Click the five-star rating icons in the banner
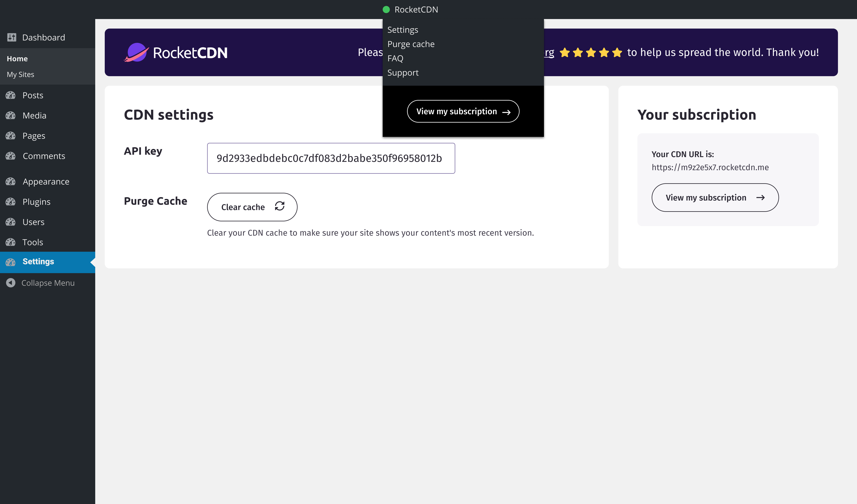857x504 pixels. (x=591, y=53)
